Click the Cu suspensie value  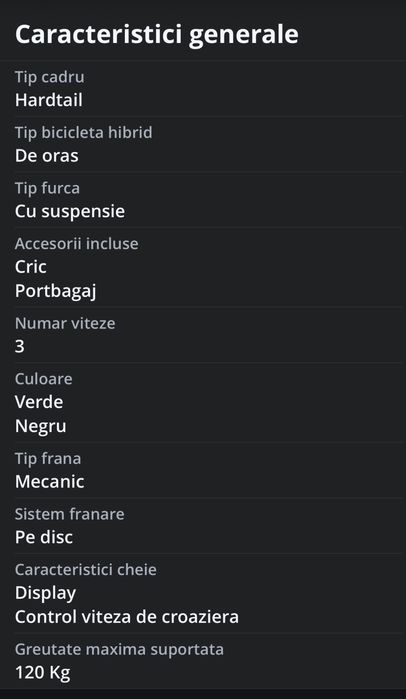click(x=70, y=211)
